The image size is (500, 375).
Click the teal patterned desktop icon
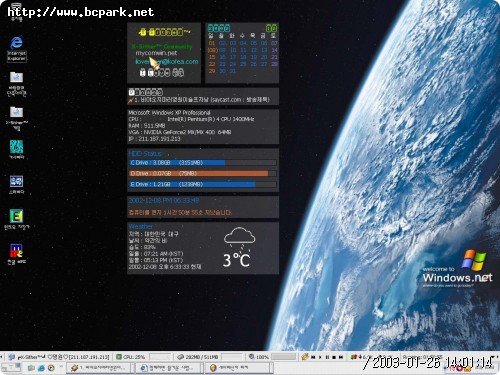16,147
